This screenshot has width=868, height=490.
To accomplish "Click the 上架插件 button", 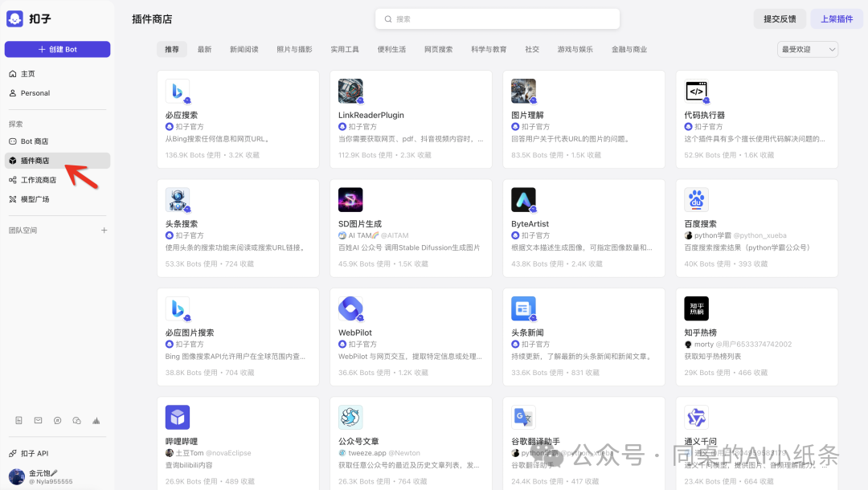I will pyautogui.click(x=837, y=18).
